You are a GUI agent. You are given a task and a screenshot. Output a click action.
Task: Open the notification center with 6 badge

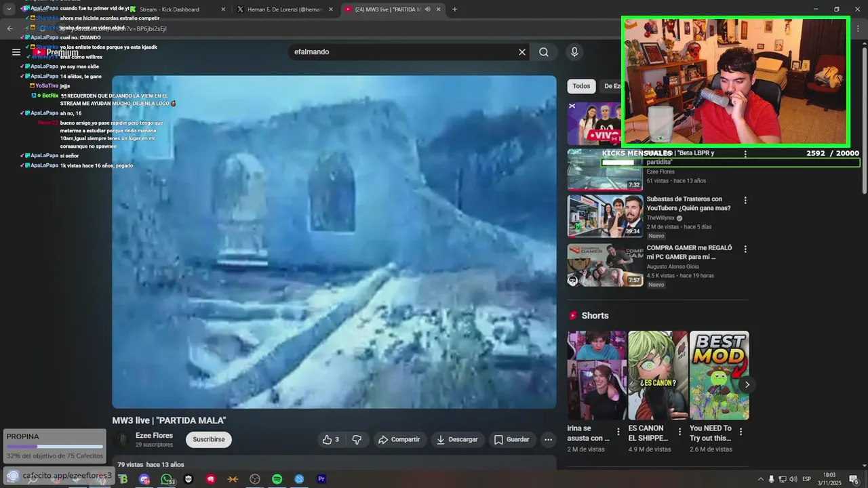[x=854, y=479]
